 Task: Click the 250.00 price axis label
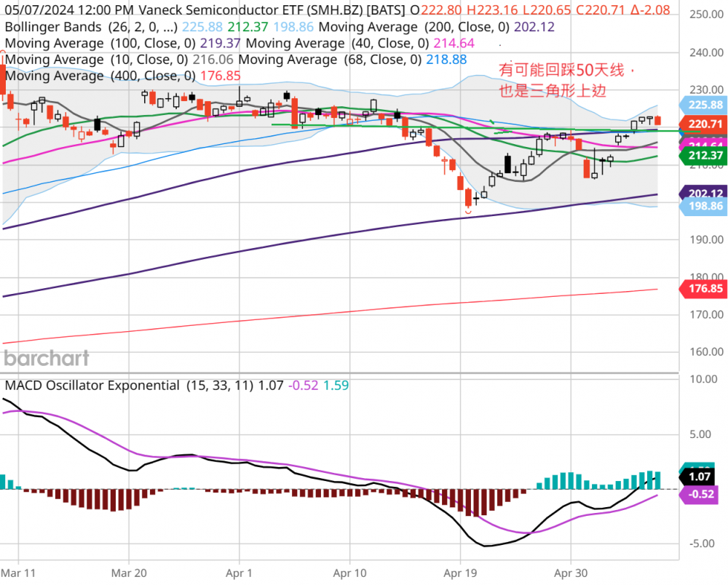tap(705, 15)
